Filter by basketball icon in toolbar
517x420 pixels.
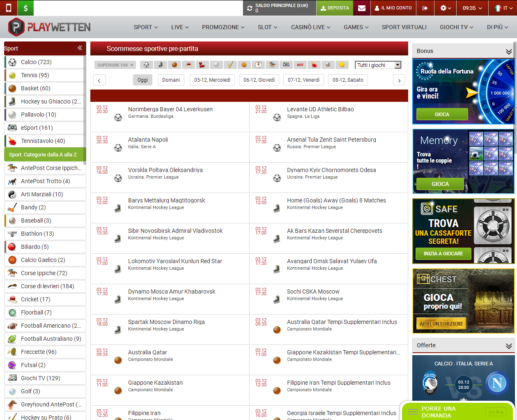(175, 65)
